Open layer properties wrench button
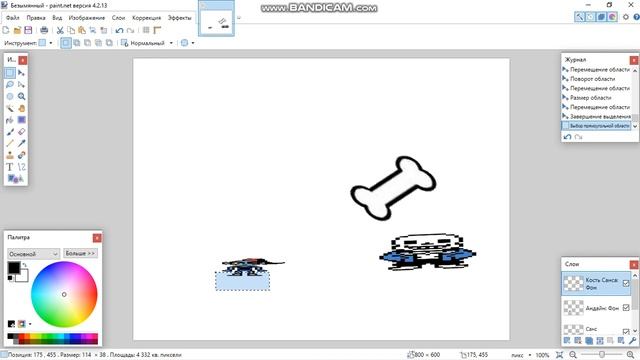The image size is (640, 360). click(632, 341)
